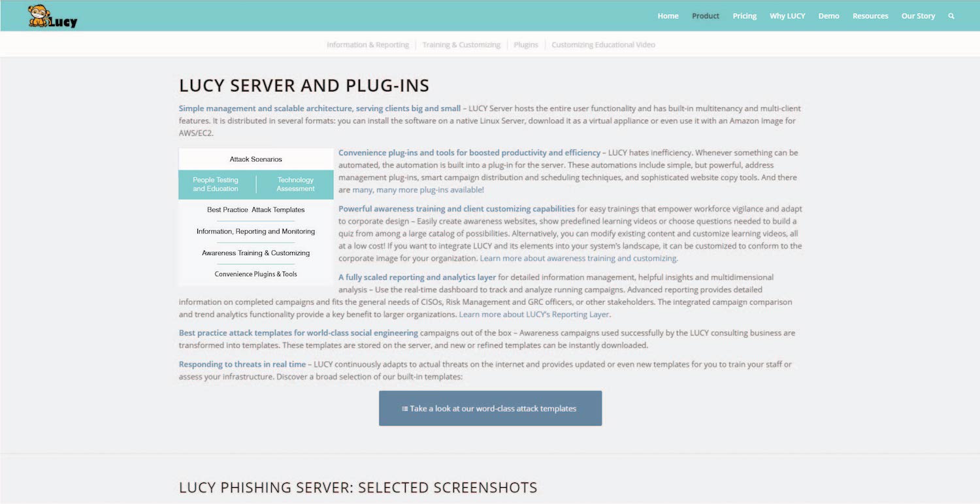Select Why LUCY in navigation

787,16
